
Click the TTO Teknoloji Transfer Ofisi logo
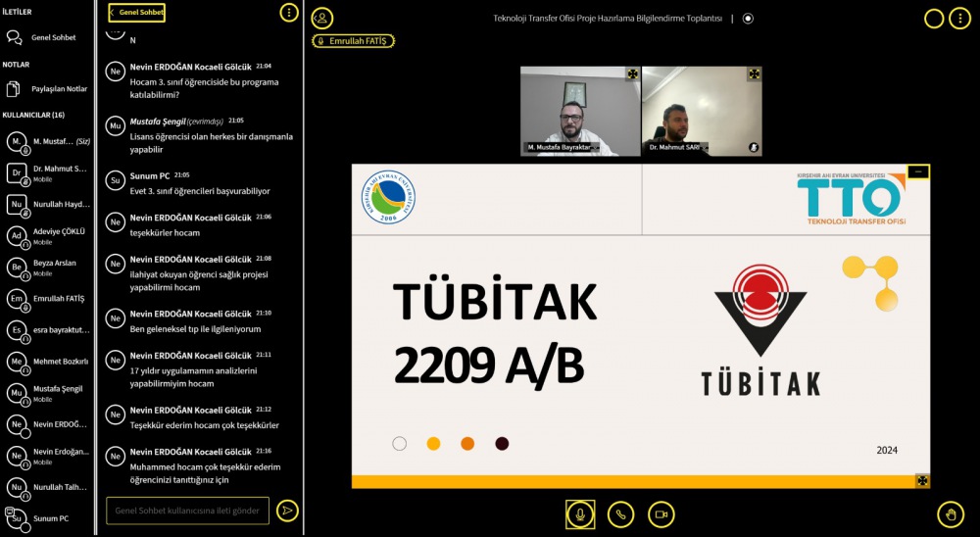pos(852,199)
